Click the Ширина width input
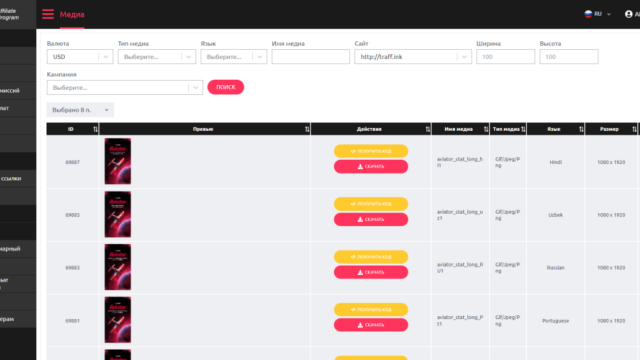640x360 pixels. click(505, 57)
